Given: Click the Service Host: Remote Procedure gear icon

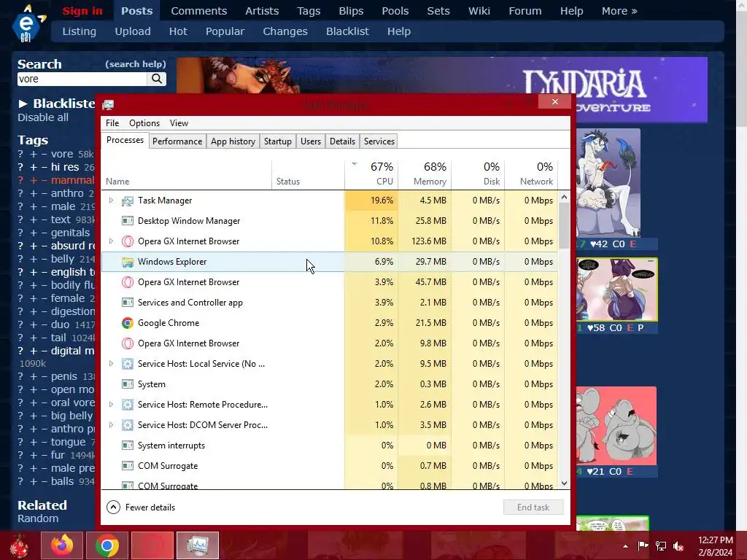Looking at the screenshot, I should click(x=127, y=405).
